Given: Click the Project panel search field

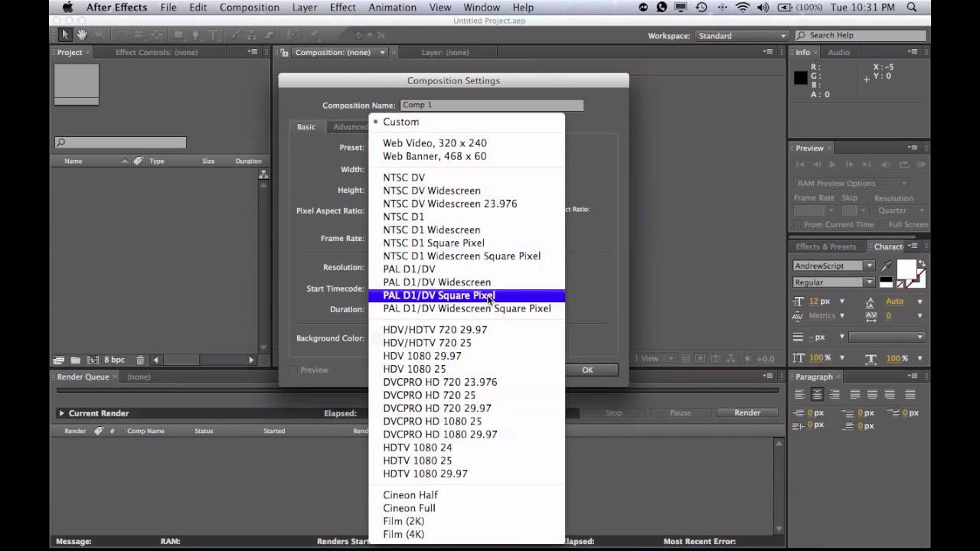Looking at the screenshot, I should tap(120, 142).
